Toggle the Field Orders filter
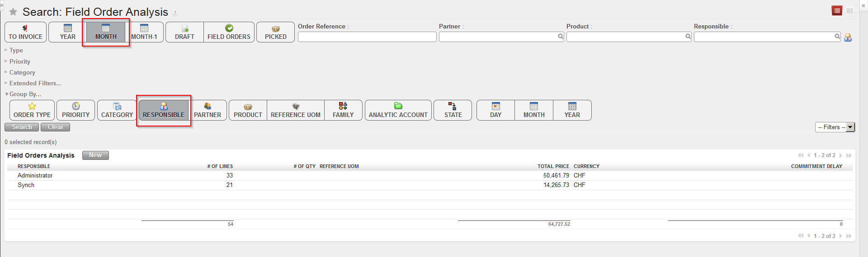The image size is (868, 257). click(229, 32)
